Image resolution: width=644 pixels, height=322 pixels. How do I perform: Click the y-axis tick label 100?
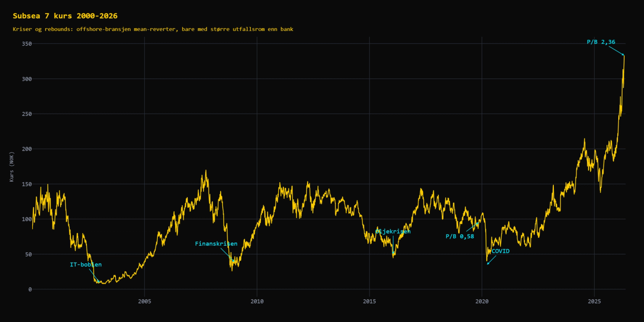(27, 219)
